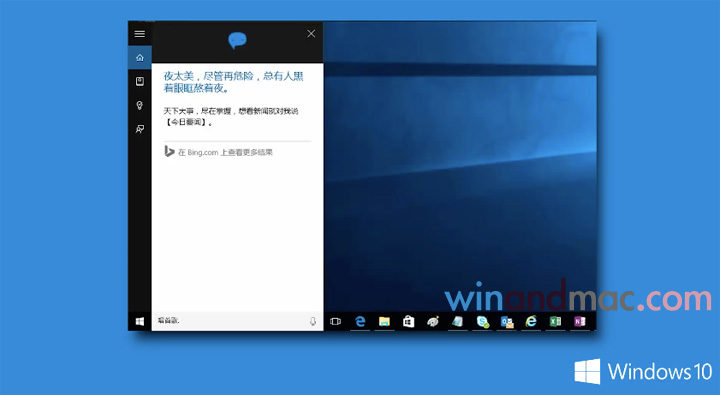Click the Cortana search input box
The image size is (720, 395).
pyautogui.click(x=237, y=321)
